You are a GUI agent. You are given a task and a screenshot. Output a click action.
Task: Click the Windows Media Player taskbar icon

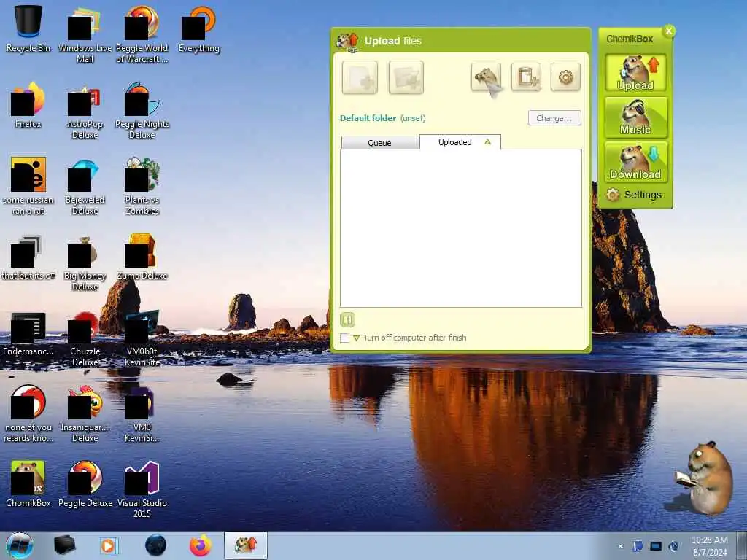pos(109,545)
